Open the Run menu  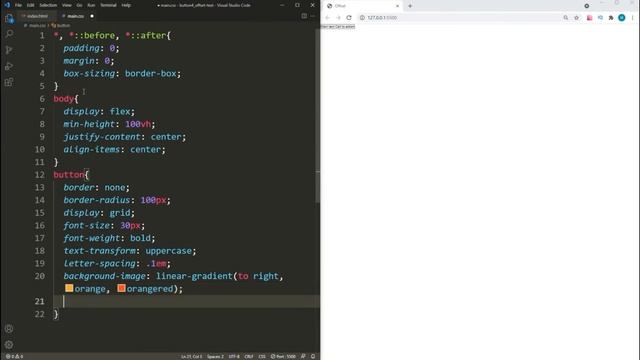tap(91, 5)
